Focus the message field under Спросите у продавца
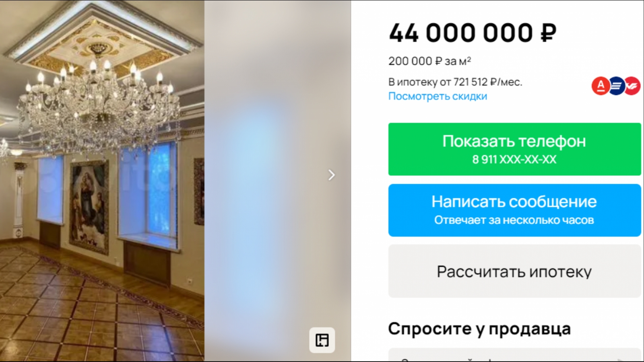 [x=514, y=355]
